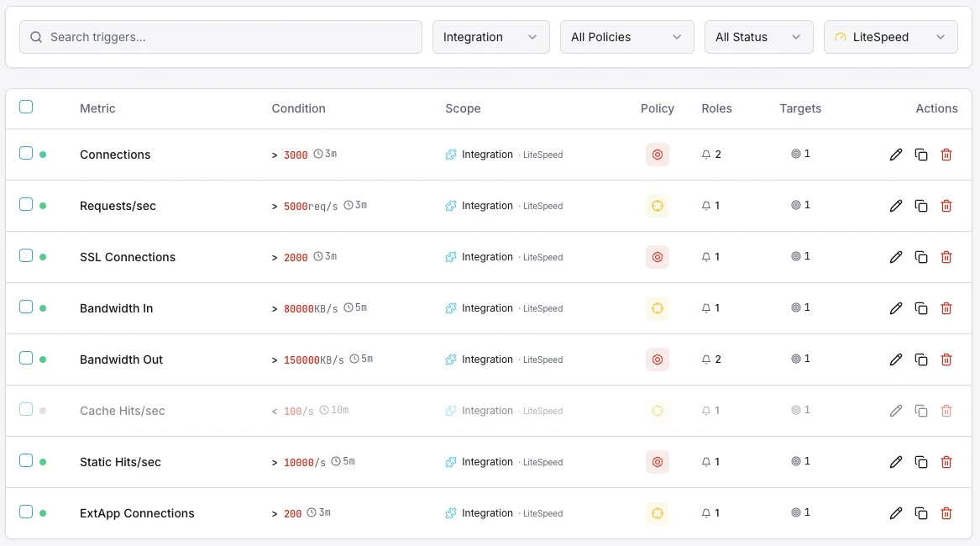This screenshot has width=980, height=546.
Task: Edit the ExtApp Connections trigger
Action: point(896,513)
